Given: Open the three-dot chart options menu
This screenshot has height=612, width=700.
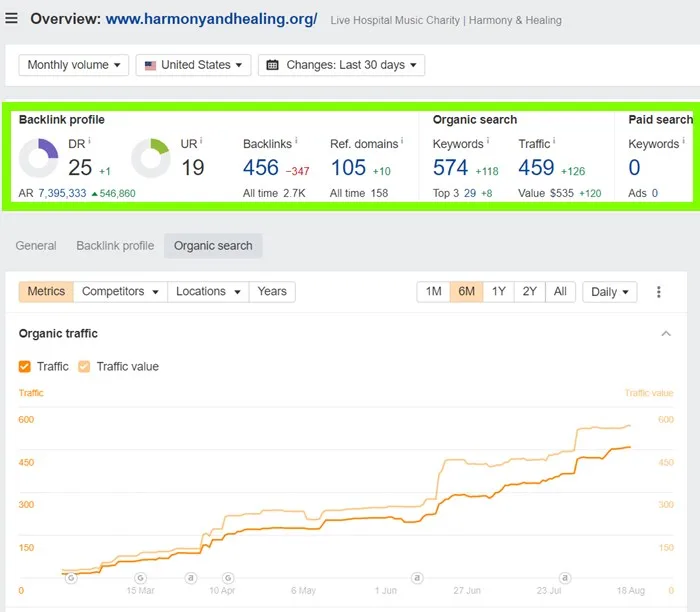Looking at the screenshot, I should (658, 292).
